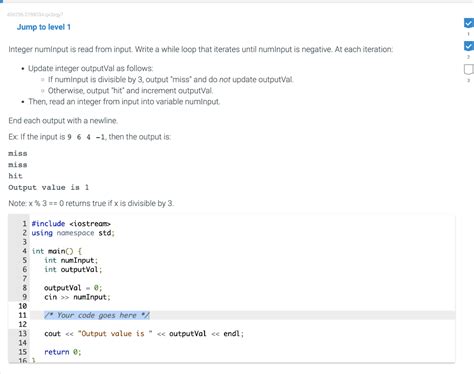Click the 'Output value is 1' example text
474x374 pixels.
(49, 187)
